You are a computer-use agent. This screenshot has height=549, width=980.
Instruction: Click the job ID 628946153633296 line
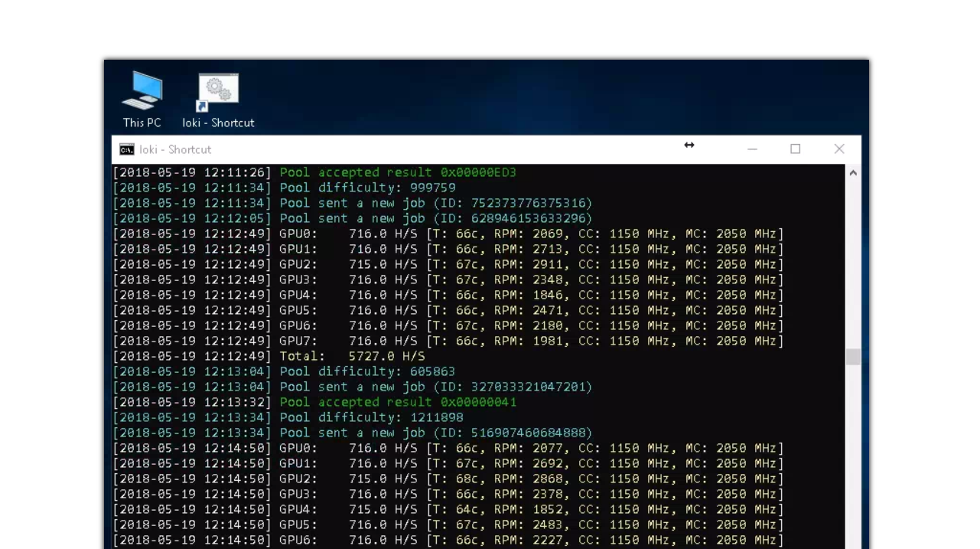353,218
